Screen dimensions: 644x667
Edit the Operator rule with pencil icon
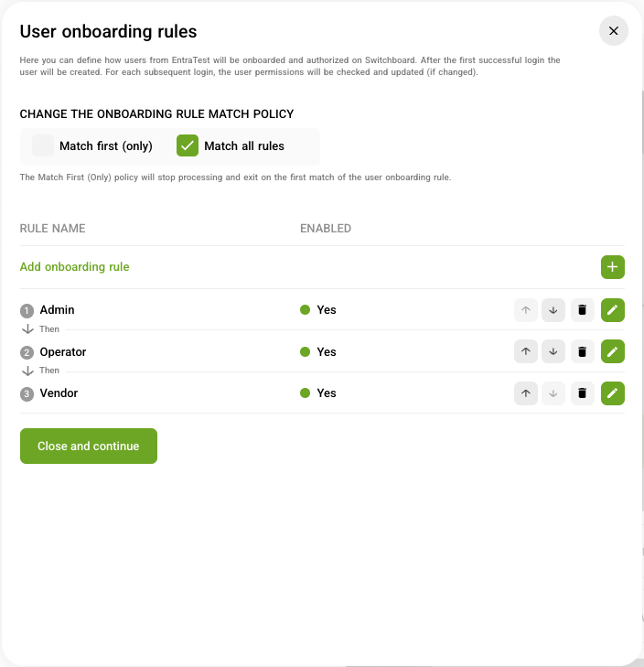click(613, 351)
